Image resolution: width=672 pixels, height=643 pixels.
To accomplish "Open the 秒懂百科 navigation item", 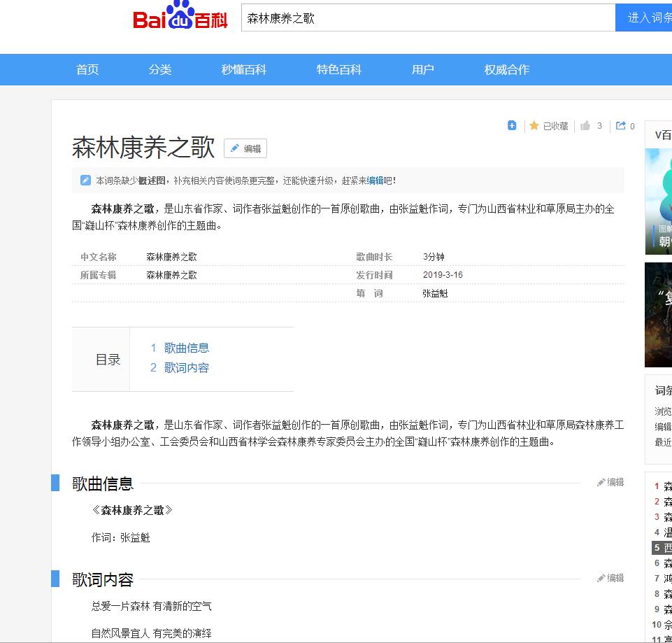I will point(244,69).
